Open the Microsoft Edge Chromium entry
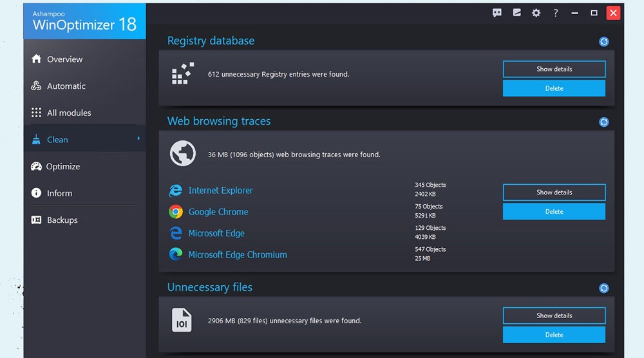The height and width of the screenshot is (358, 644). [238, 254]
